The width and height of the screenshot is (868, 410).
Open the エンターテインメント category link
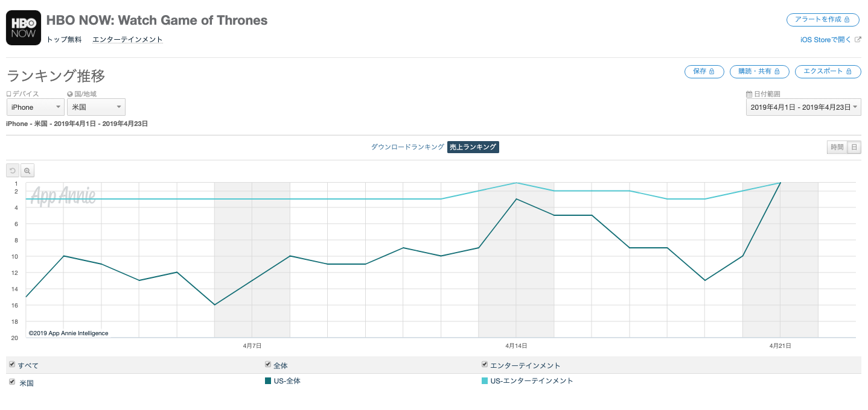[x=127, y=40]
